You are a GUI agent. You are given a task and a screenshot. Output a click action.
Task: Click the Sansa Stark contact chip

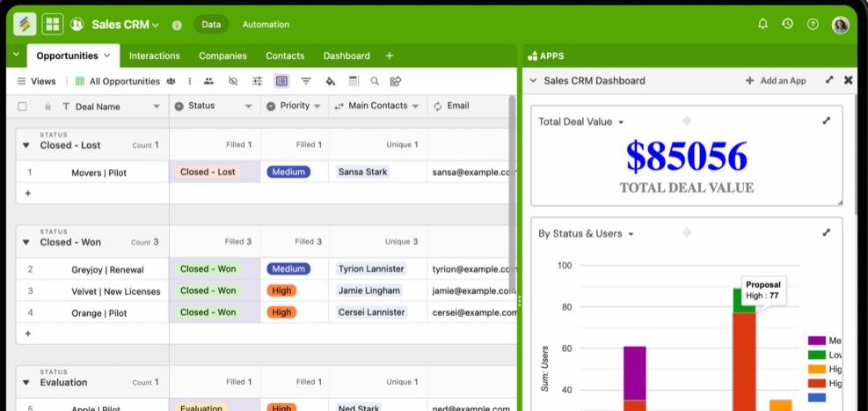click(362, 172)
